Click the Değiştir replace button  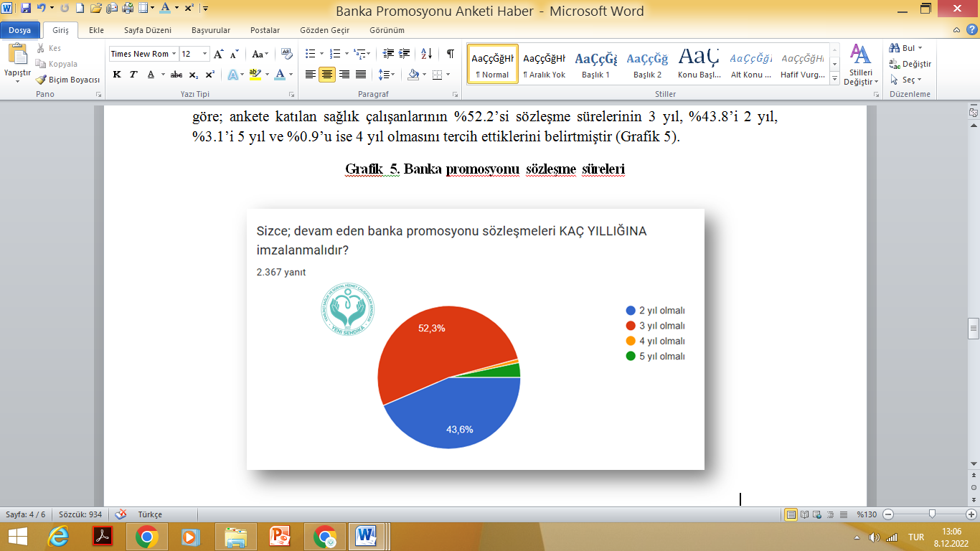pyautogui.click(x=910, y=64)
